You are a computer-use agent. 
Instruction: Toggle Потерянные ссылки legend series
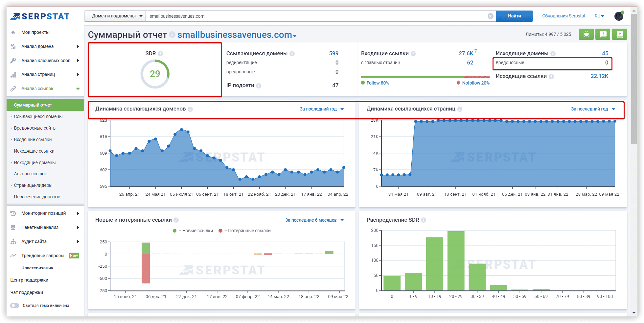[x=244, y=231]
